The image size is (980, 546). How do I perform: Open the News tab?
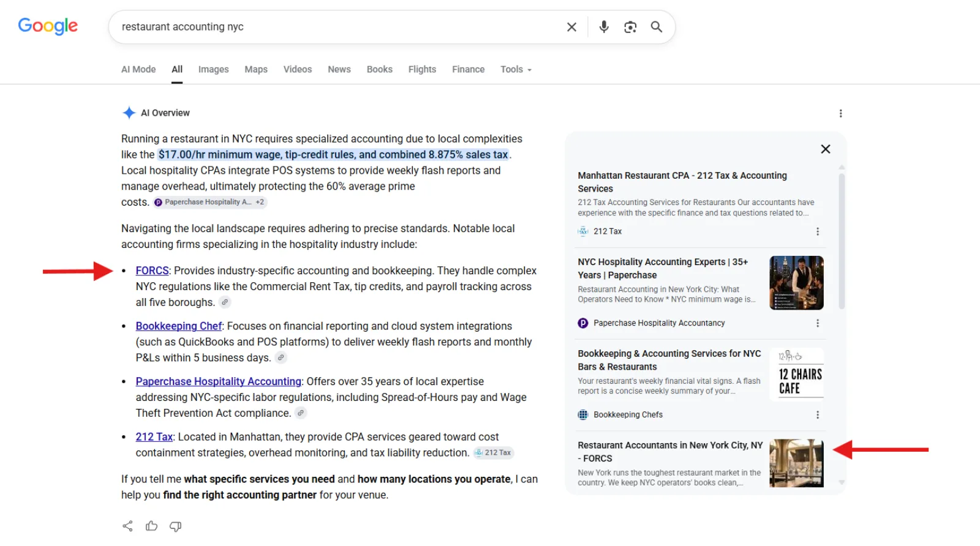(339, 69)
